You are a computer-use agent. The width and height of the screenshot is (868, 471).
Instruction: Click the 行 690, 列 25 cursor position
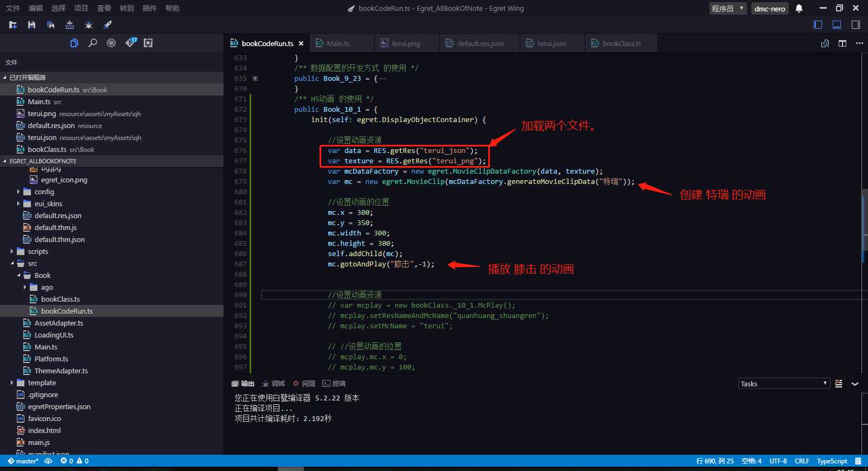[x=715, y=461]
